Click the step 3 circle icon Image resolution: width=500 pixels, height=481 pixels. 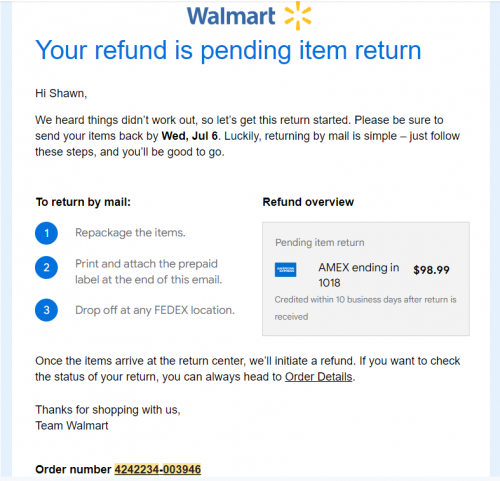tap(46, 310)
